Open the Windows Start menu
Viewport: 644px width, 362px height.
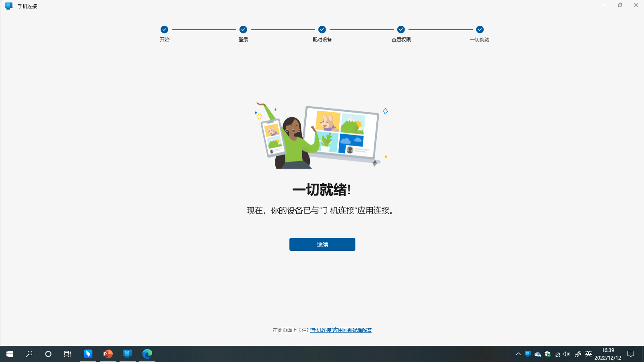tap(10, 354)
